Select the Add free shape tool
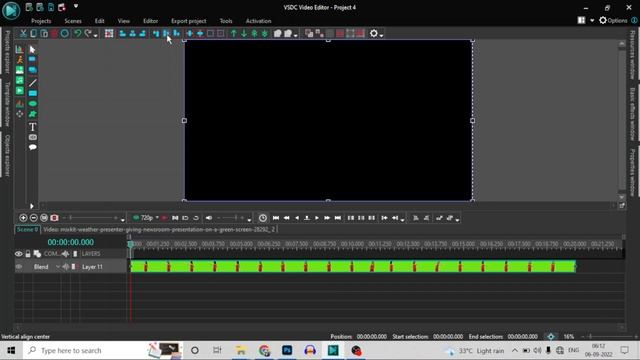This screenshot has height=360, width=640. pos(33,114)
